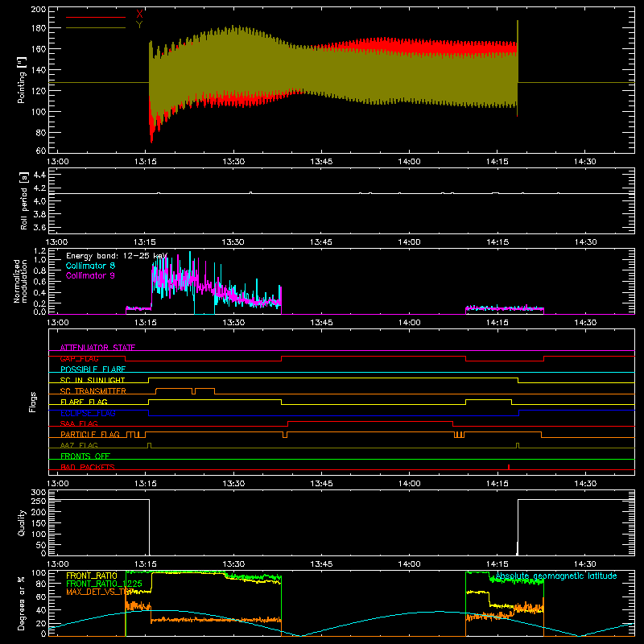
Task: Click the 13:00 time label under the Flags plot
Action: (57, 484)
